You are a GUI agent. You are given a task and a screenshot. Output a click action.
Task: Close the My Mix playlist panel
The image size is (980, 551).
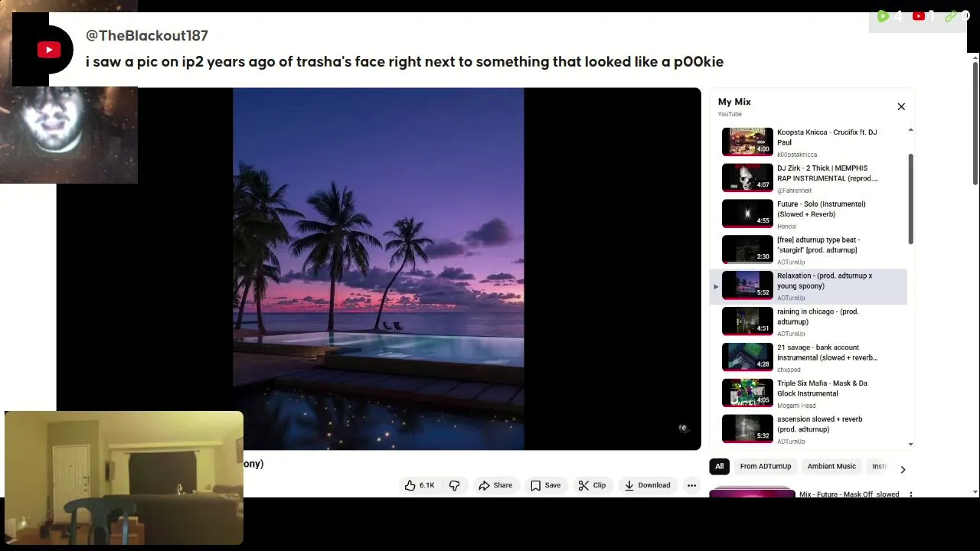point(901,106)
